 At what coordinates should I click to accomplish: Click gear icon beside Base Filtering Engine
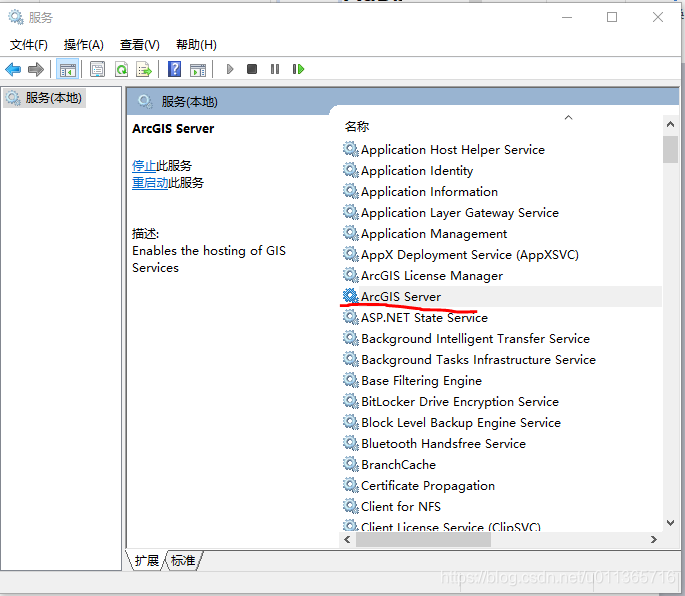click(x=350, y=380)
